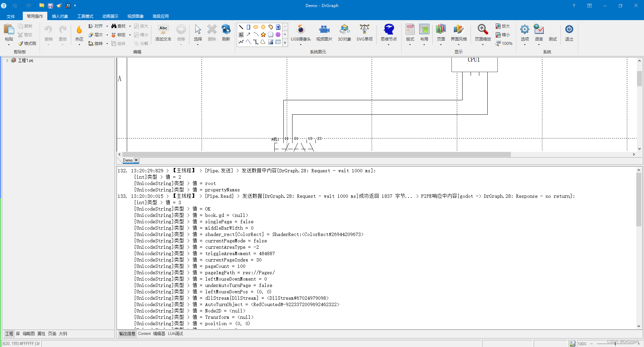This screenshot has height=347, width=644.
Task: Click Open folder icon in quick access toolbar
Action: 42,6
